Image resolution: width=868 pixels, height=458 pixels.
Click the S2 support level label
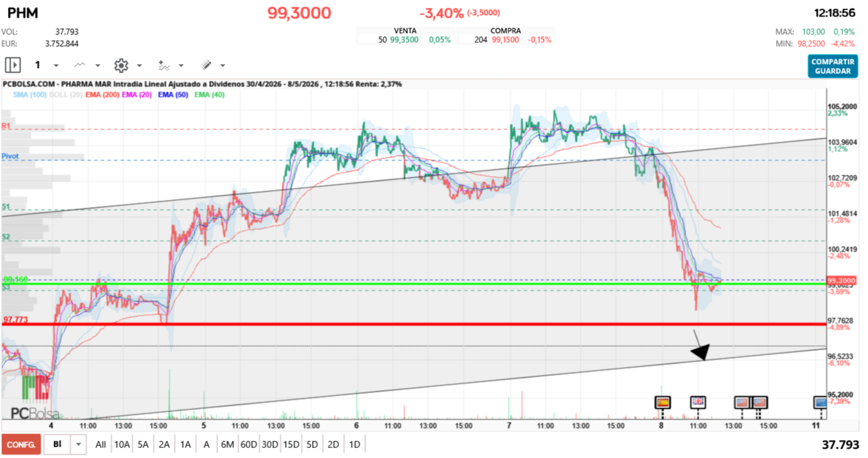(x=6, y=236)
